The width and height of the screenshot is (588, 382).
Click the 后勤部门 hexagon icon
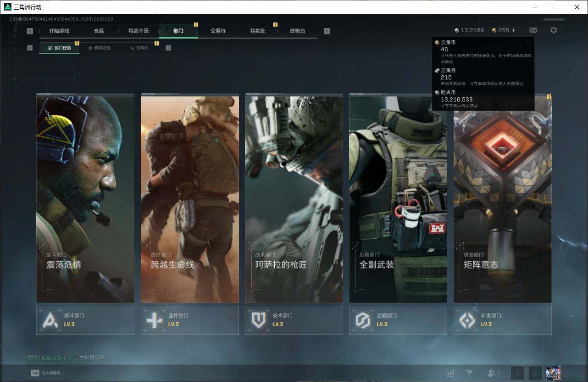point(363,320)
